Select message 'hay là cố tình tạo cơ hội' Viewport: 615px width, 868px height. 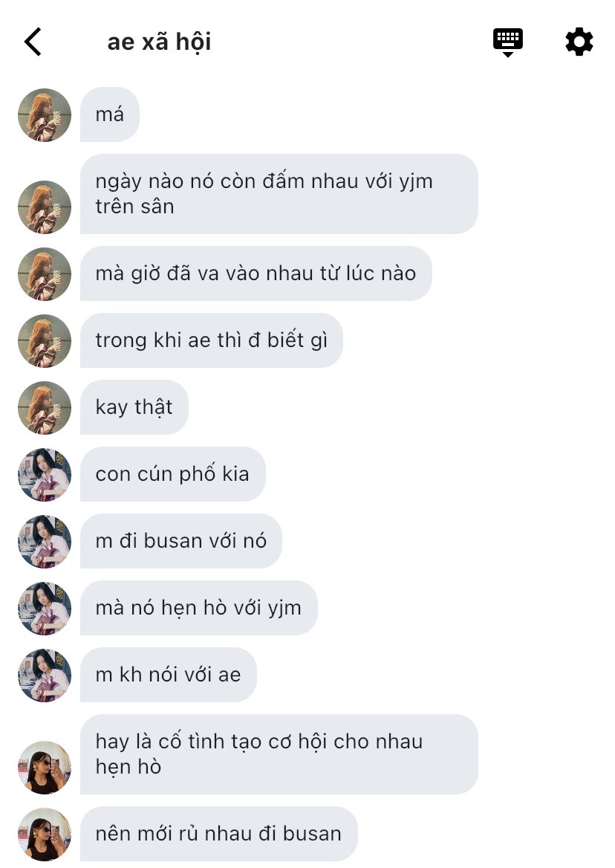pyautogui.click(x=279, y=754)
